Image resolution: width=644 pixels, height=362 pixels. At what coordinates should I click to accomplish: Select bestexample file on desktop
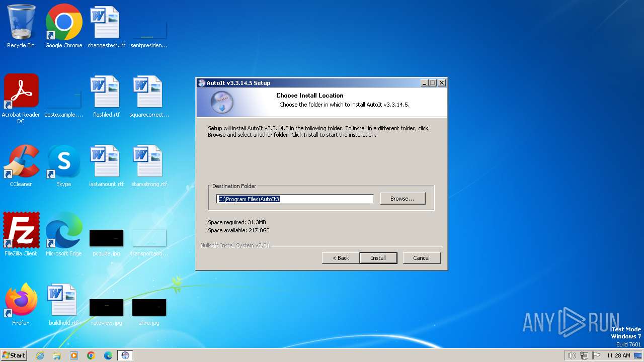point(64,103)
